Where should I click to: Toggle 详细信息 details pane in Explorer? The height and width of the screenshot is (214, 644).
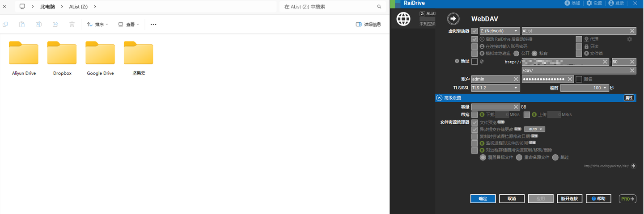click(x=369, y=25)
